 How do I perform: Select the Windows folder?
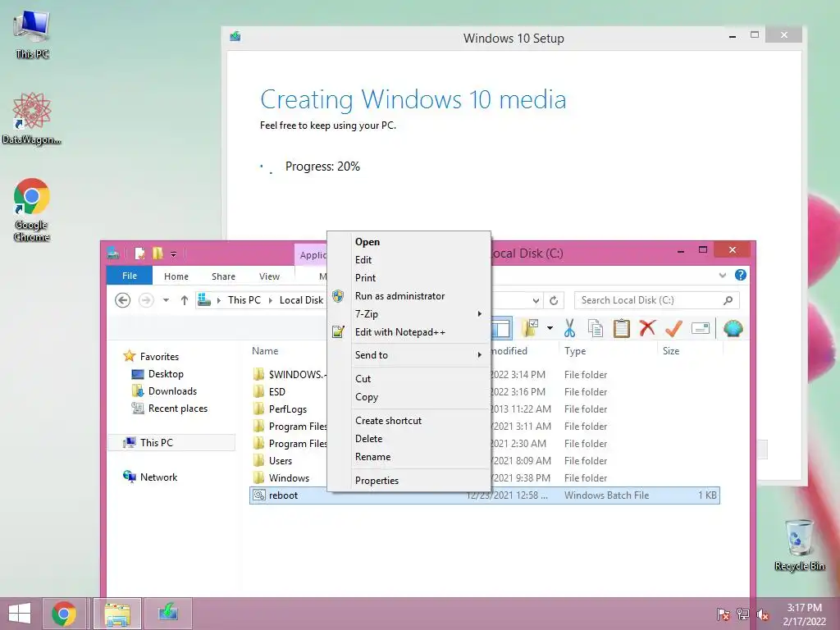(289, 478)
